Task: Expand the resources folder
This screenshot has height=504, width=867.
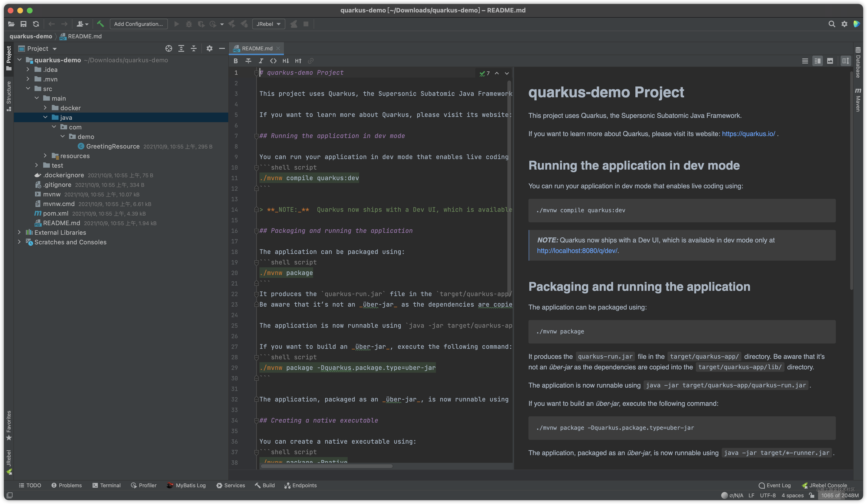Action: (x=45, y=156)
